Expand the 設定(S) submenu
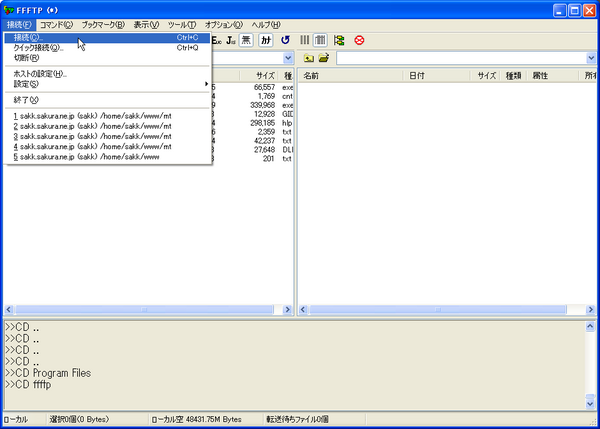This screenshot has height=429, width=600. (x=107, y=84)
